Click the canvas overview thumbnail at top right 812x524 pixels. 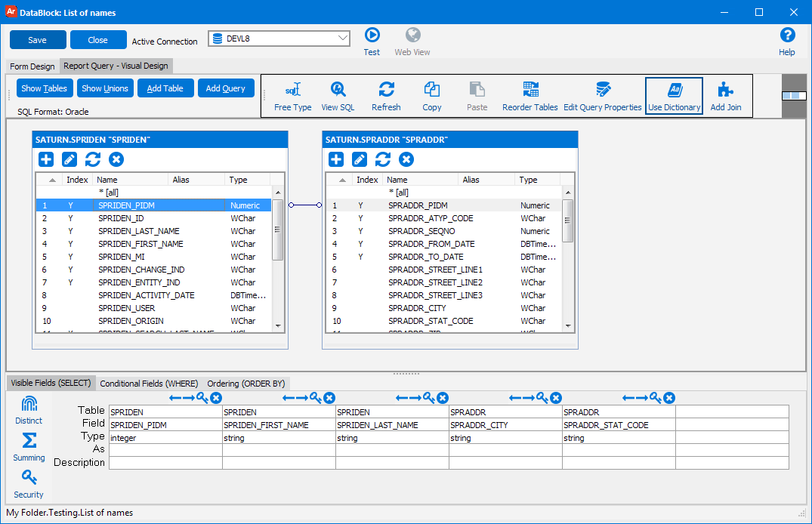point(794,96)
